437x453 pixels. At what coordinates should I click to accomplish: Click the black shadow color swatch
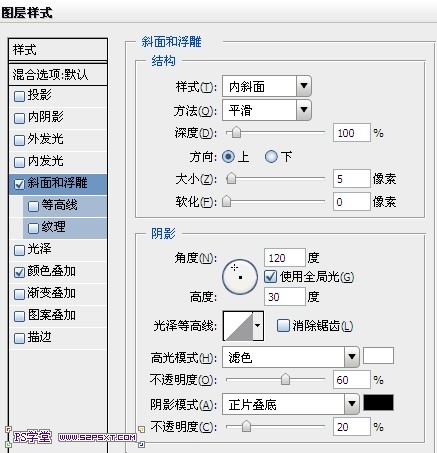(x=378, y=402)
